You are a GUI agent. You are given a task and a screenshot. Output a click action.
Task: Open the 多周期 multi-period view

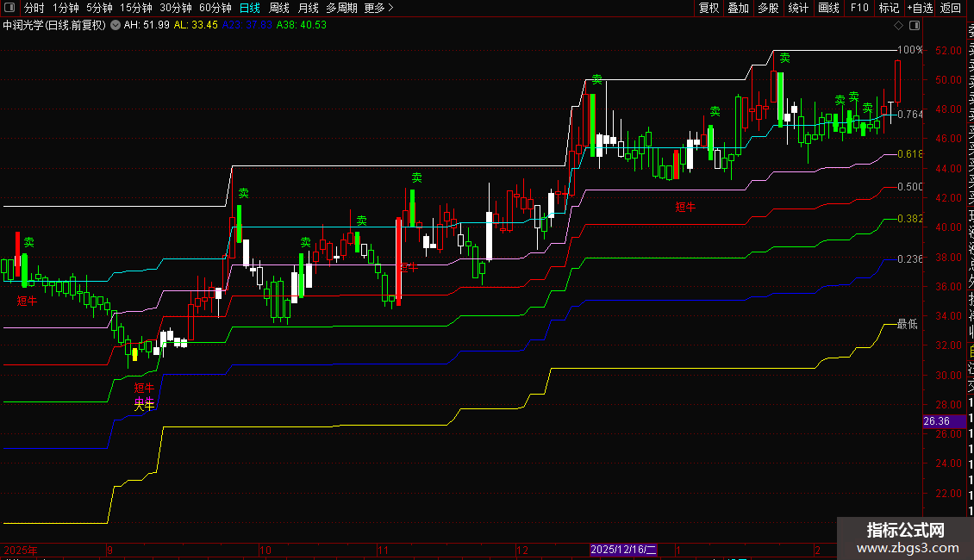341,8
